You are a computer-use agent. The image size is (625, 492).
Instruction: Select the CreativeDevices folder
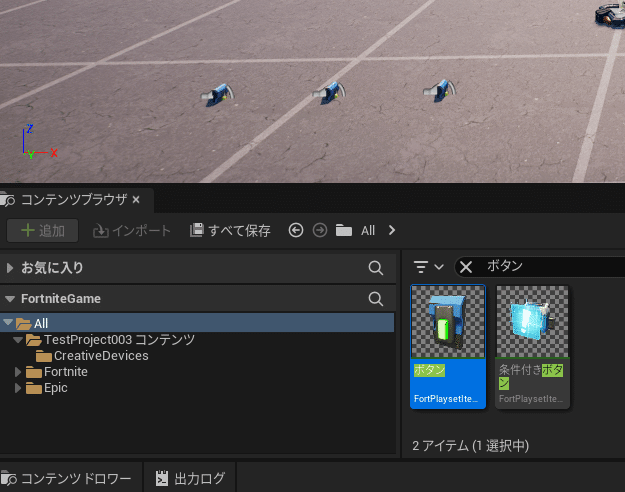[92, 356]
